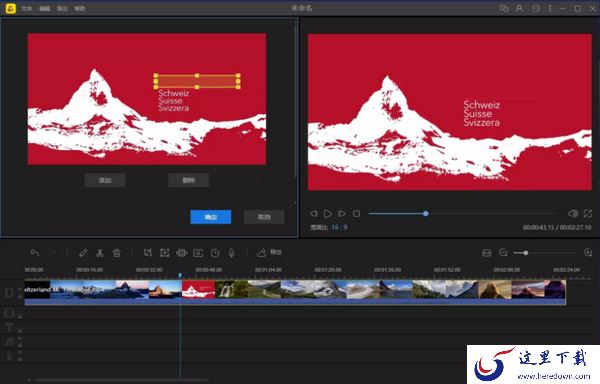
Task: Click the export icon in timeline toolbar
Action: [x=261, y=252]
